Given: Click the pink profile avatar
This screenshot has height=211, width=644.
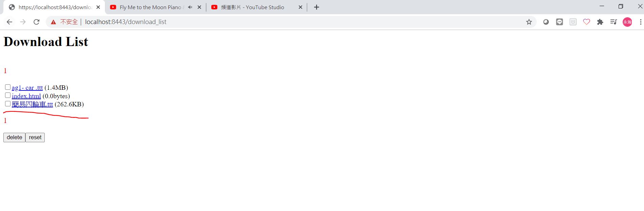Looking at the screenshot, I should click(627, 22).
